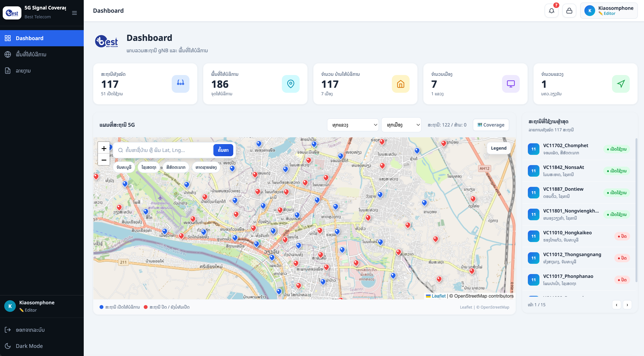Open the ທຸກແຂວງ province dropdown
The width and height of the screenshot is (644, 356).
353,125
